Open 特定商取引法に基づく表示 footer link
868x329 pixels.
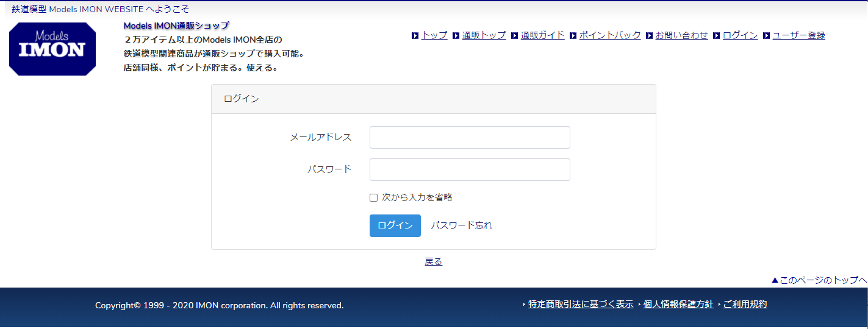tap(581, 304)
